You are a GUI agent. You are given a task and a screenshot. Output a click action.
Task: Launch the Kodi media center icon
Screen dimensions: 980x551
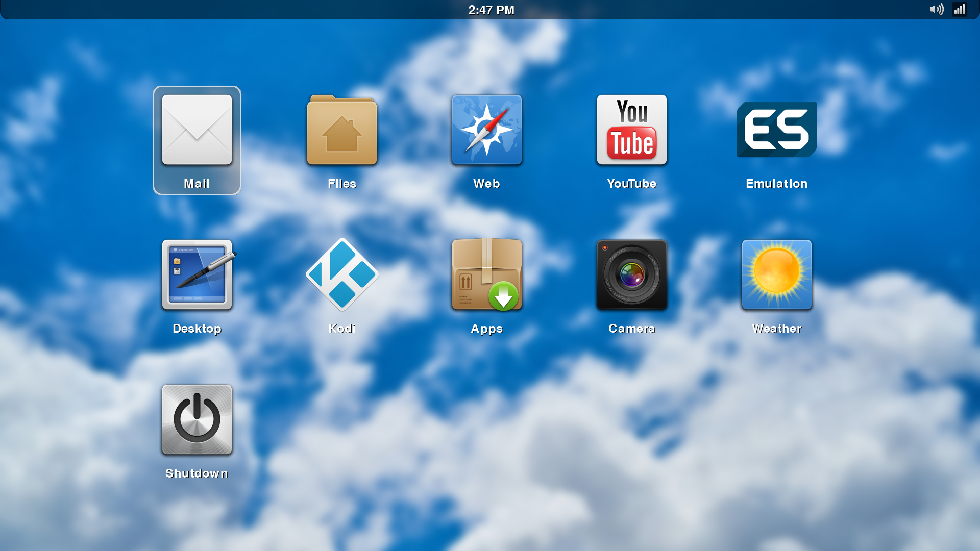(x=342, y=274)
